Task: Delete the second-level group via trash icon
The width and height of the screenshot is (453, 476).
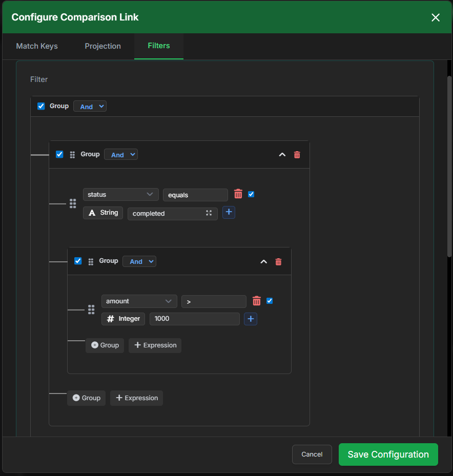Action: pos(297,155)
